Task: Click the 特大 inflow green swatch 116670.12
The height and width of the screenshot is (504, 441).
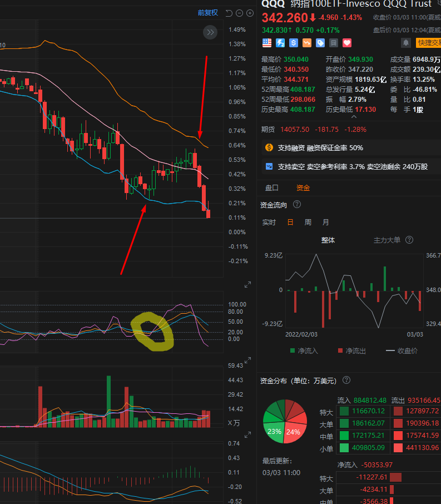Action: (x=344, y=411)
